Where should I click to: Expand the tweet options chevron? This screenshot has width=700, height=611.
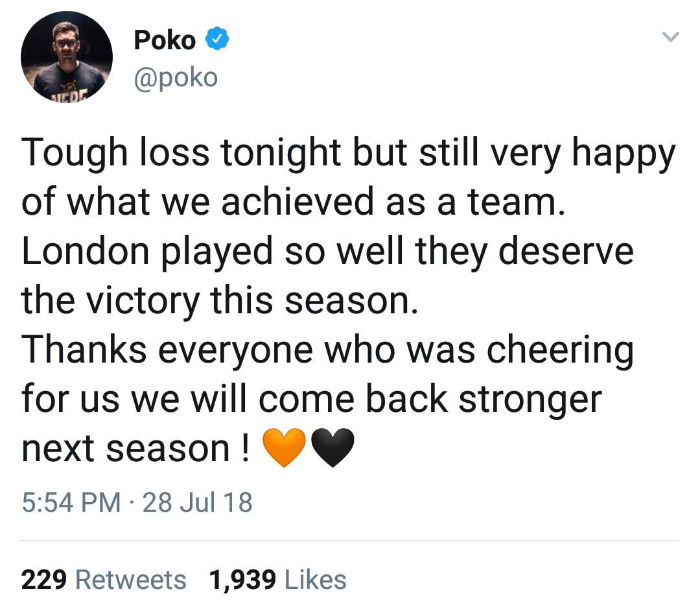click(670, 39)
